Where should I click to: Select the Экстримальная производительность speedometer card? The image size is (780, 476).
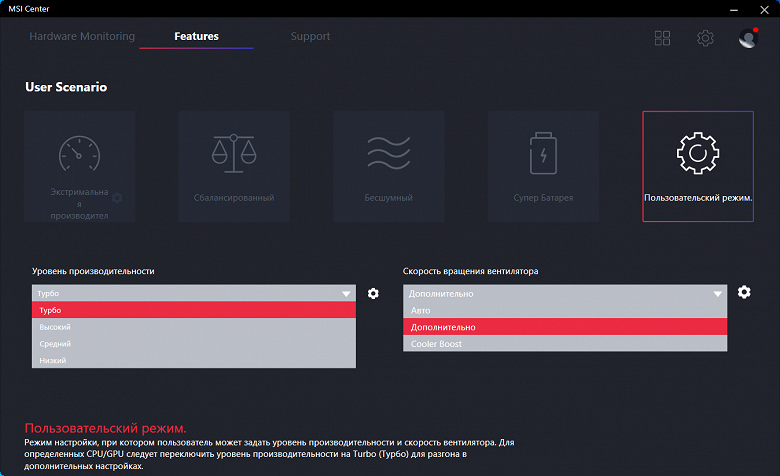[80, 166]
